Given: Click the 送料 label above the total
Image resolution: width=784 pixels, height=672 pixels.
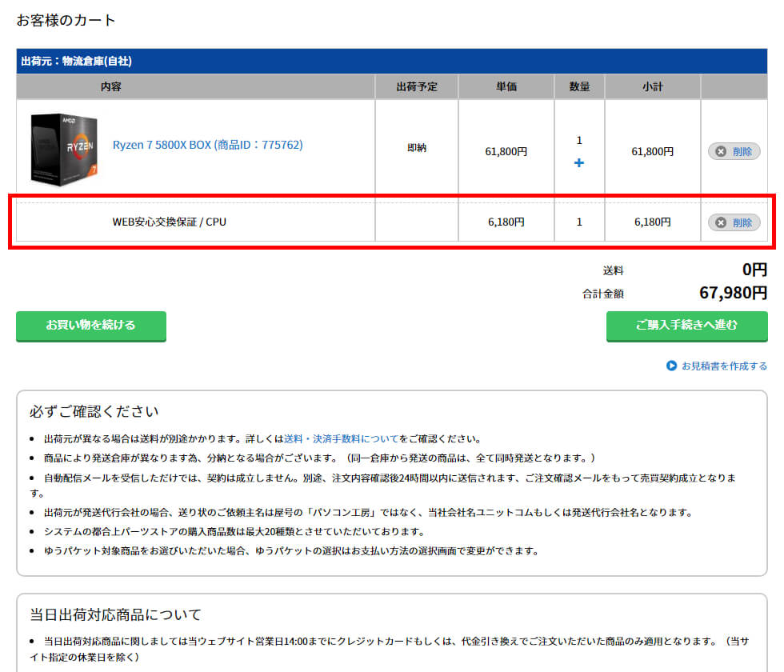Looking at the screenshot, I should coord(613,270).
